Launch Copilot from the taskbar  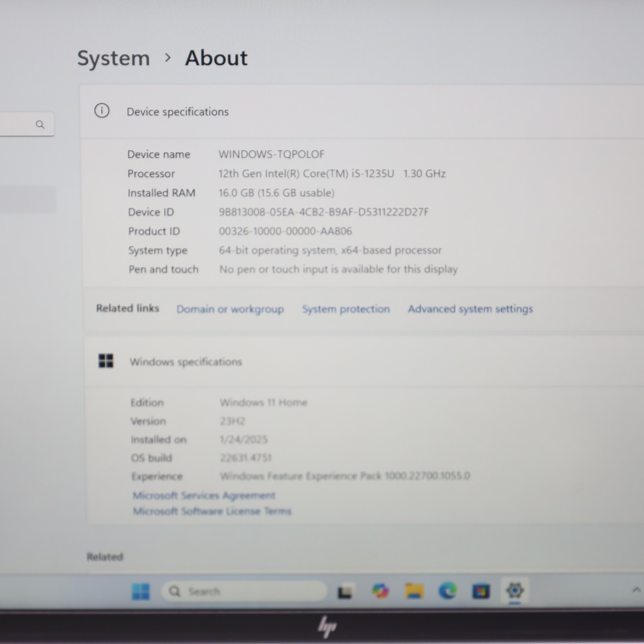pyautogui.click(x=380, y=591)
